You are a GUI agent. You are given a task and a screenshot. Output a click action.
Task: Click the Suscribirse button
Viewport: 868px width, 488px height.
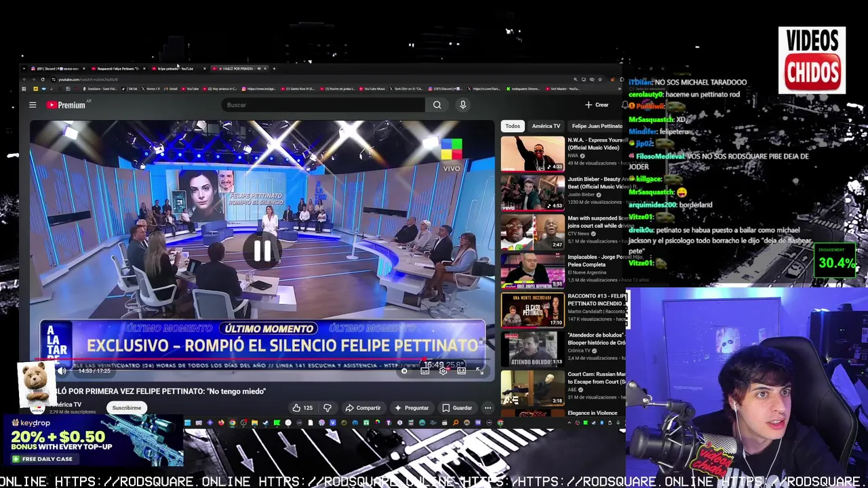click(x=127, y=408)
